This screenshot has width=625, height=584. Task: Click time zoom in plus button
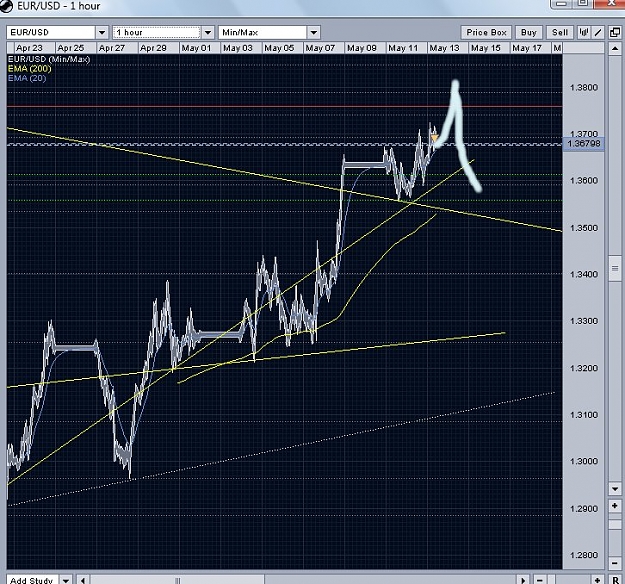point(597,580)
